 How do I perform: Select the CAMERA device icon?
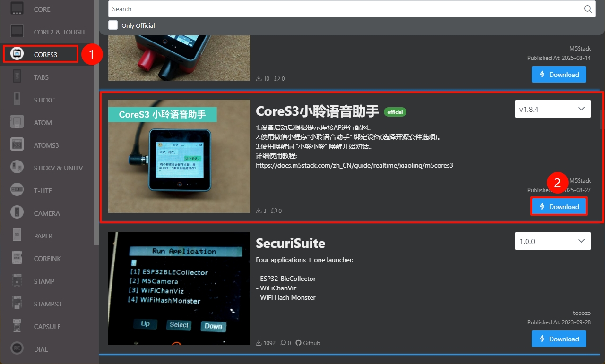point(17,213)
